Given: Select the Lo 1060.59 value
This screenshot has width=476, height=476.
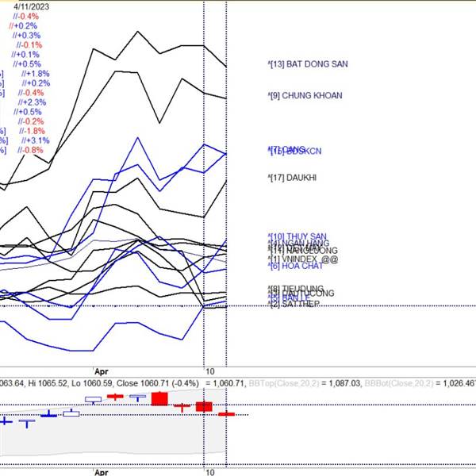Looking at the screenshot, I should [91, 383].
